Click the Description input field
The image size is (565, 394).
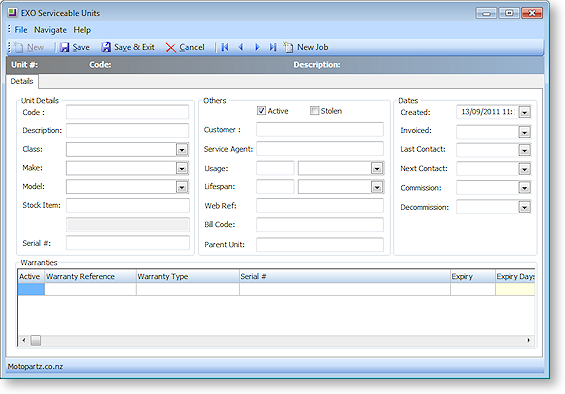[x=128, y=130]
